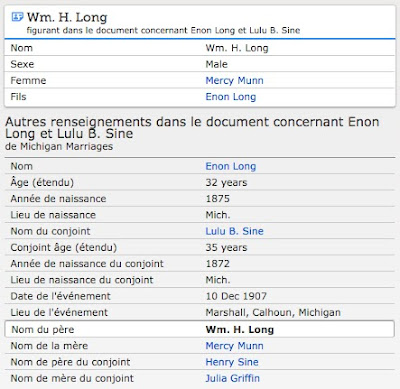Click the 1872 spouse birth year value
400x389 pixels.
pos(218,264)
